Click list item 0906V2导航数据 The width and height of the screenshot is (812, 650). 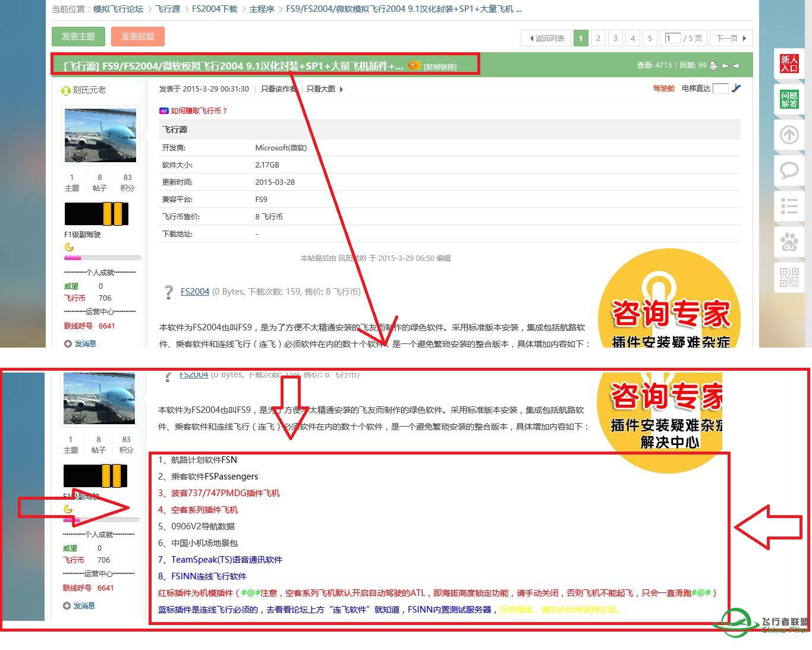[203, 526]
